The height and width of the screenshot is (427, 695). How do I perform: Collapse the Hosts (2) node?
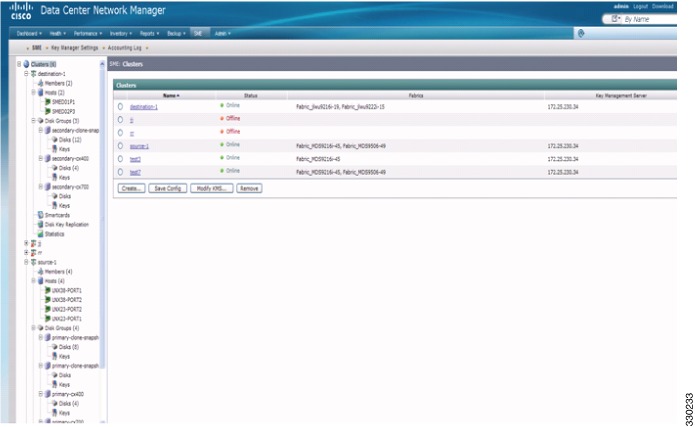point(33,93)
